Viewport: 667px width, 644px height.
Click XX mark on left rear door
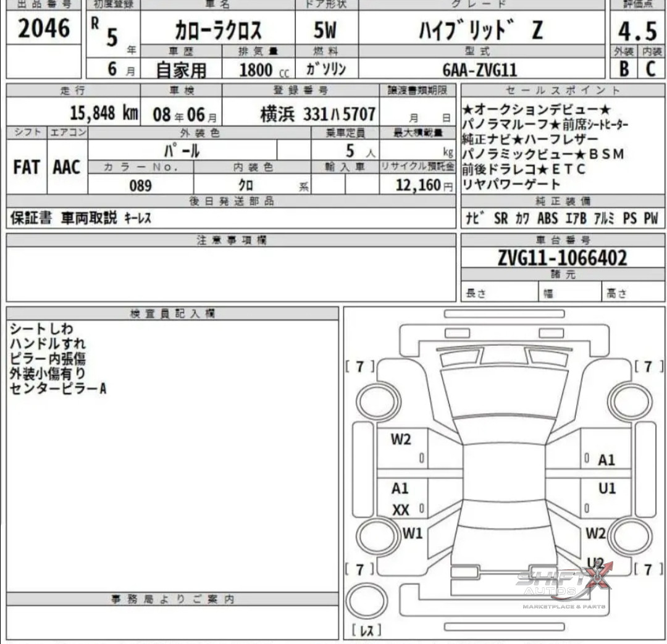tap(401, 509)
